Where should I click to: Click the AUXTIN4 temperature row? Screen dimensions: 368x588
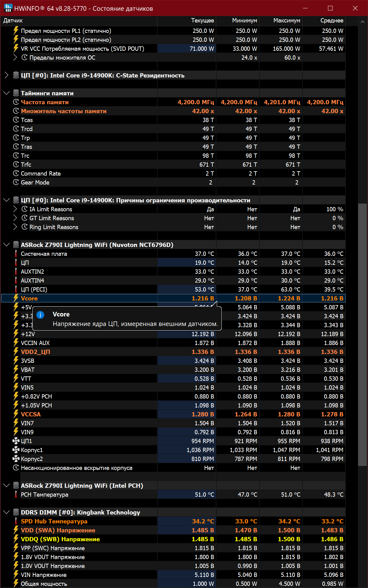tap(173, 280)
